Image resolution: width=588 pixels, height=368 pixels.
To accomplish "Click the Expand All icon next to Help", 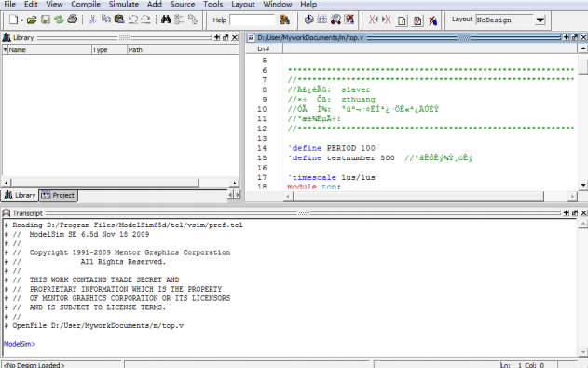I will click(x=193, y=20).
